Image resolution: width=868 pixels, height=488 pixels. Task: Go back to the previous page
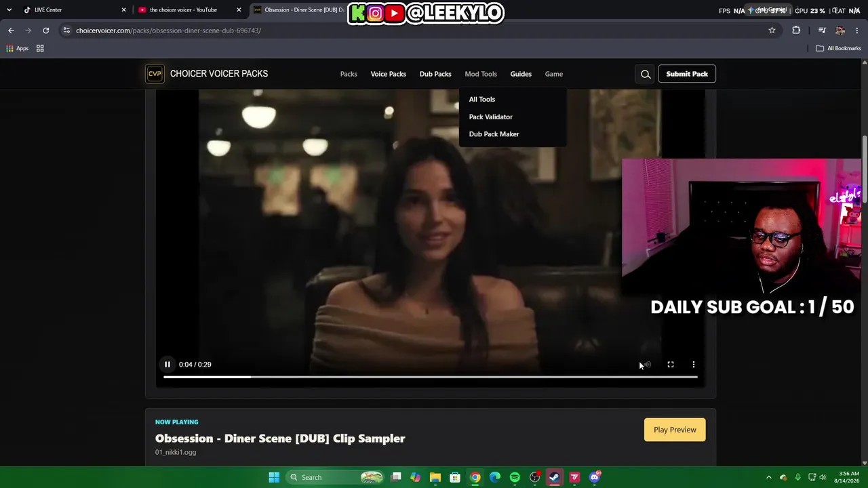(x=11, y=30)
